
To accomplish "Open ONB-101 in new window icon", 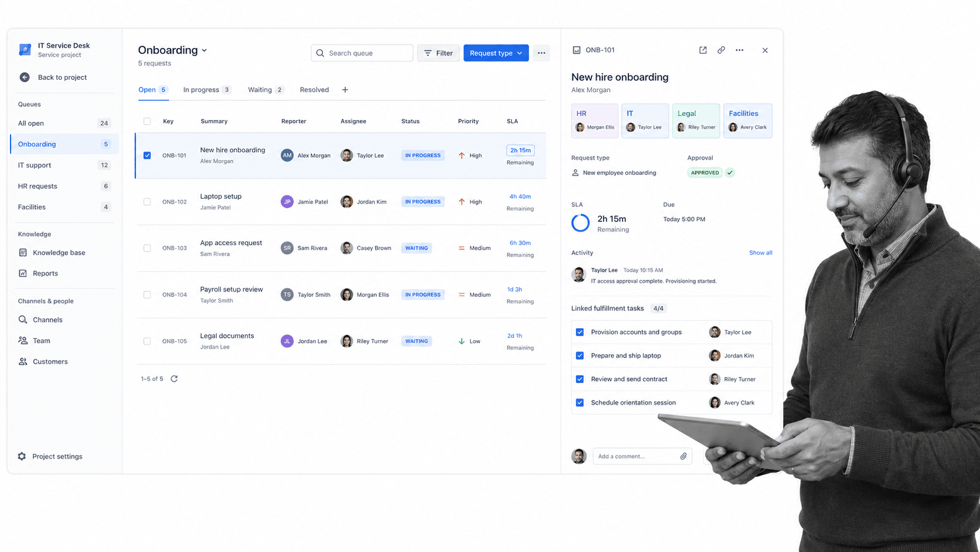I will 703,50.
